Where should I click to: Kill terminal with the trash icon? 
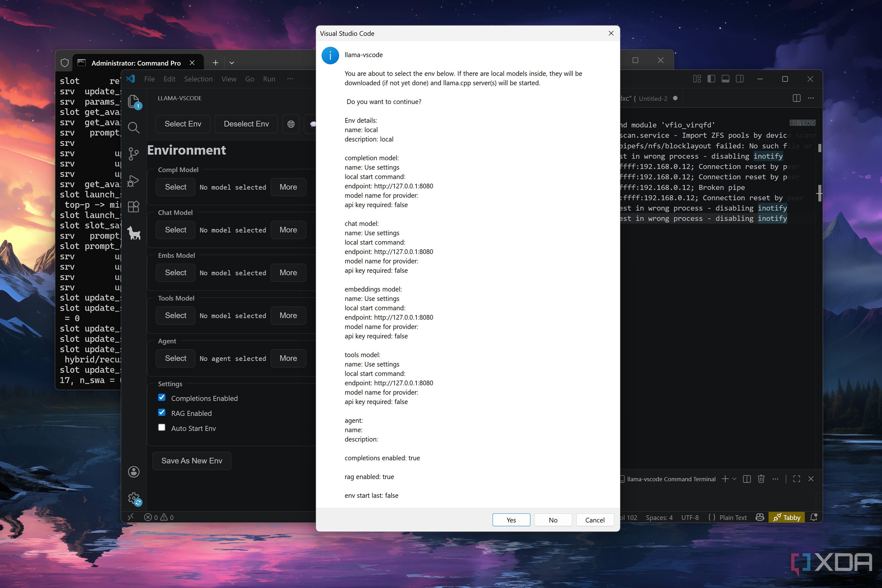[761, 479]
